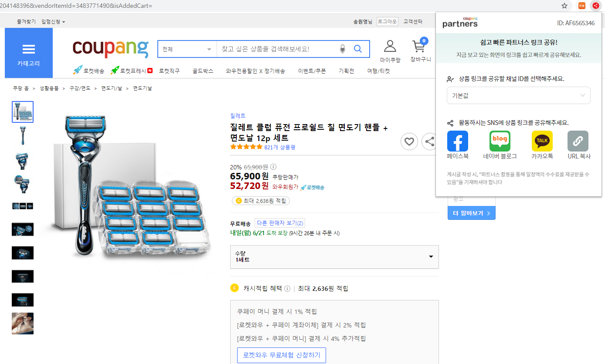Go to 로켓직구
The image size is (605, 364).
point(169,71)
